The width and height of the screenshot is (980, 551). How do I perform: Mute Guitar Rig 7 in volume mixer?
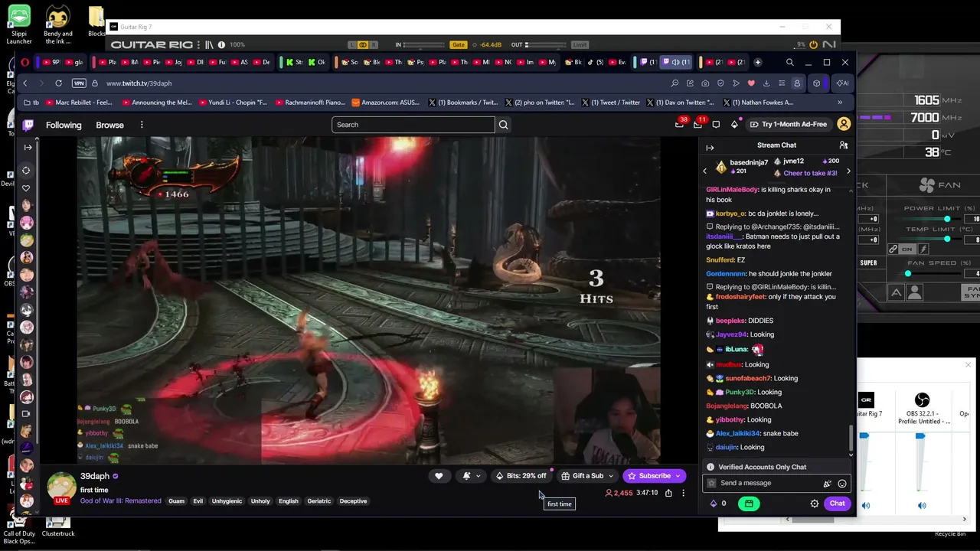click(x=866, y=505)
